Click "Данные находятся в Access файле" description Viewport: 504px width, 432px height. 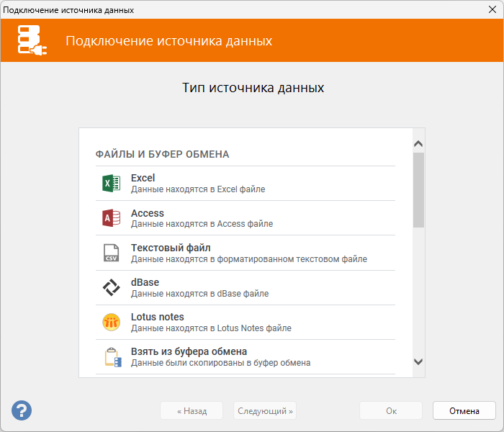(x=202, y=224)
